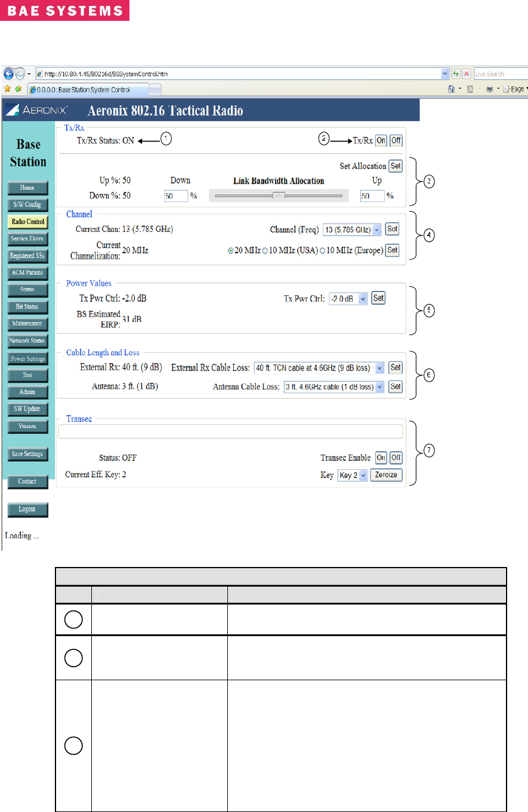Click the Contact button
The height and width of the screenshot is (812, 528).
pos(27,482)
